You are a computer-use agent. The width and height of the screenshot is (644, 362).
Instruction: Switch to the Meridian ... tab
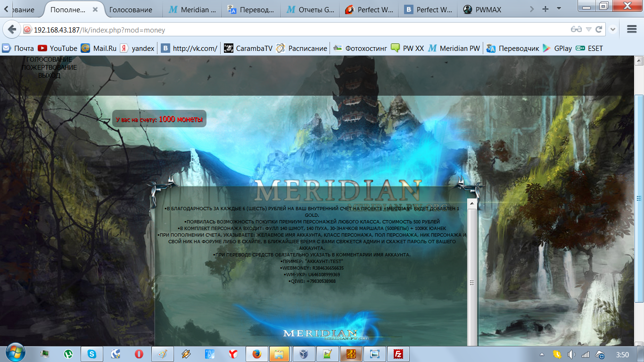coord(192,9)
